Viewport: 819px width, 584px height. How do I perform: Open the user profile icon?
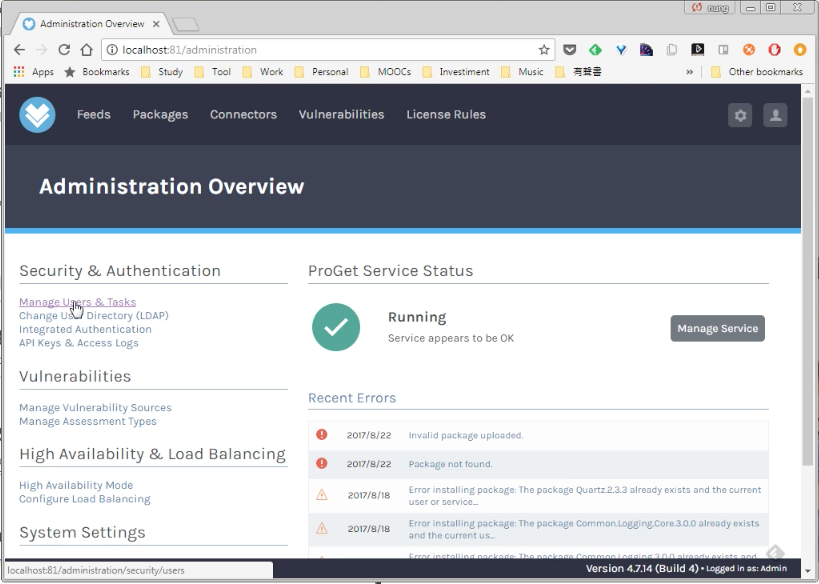[775, 115]
